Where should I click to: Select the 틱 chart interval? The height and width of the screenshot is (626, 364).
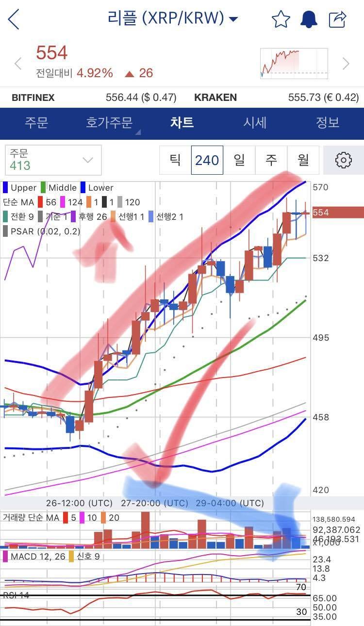[x=175, y=160]
